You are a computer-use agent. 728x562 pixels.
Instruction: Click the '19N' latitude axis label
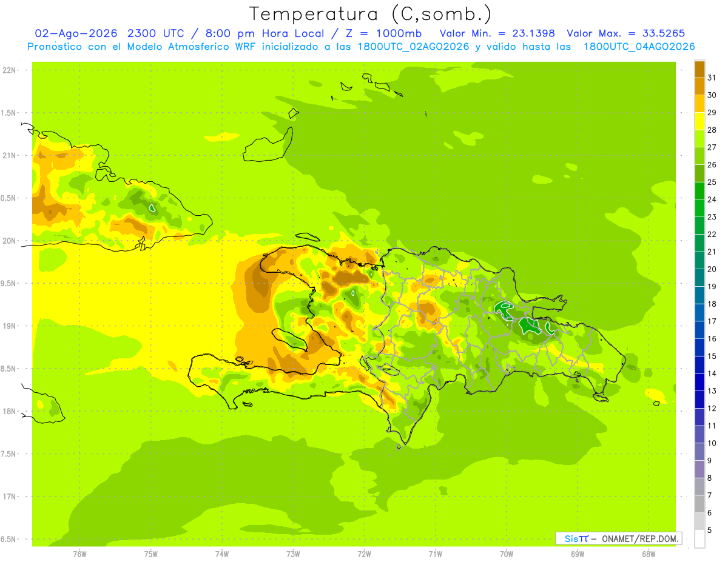click(9, 326)
